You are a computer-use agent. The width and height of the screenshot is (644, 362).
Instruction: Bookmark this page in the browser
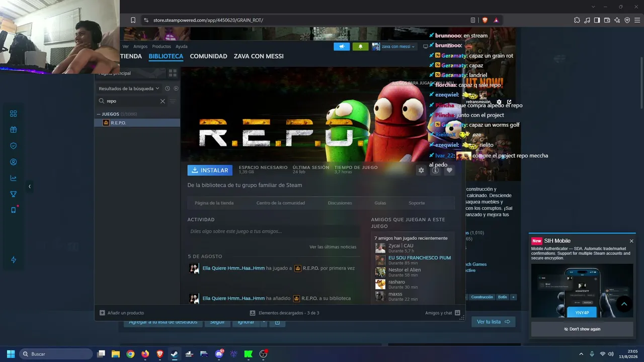tap(133, 20)
